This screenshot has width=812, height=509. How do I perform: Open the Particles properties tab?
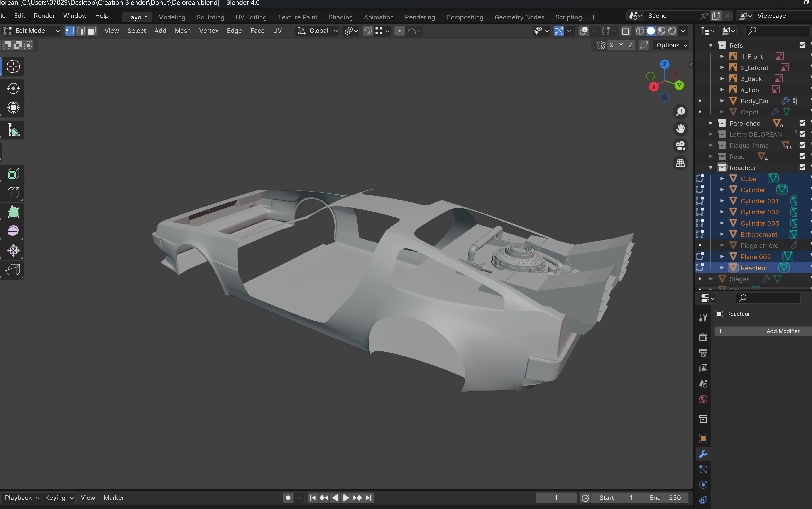[x=703, y=469]
